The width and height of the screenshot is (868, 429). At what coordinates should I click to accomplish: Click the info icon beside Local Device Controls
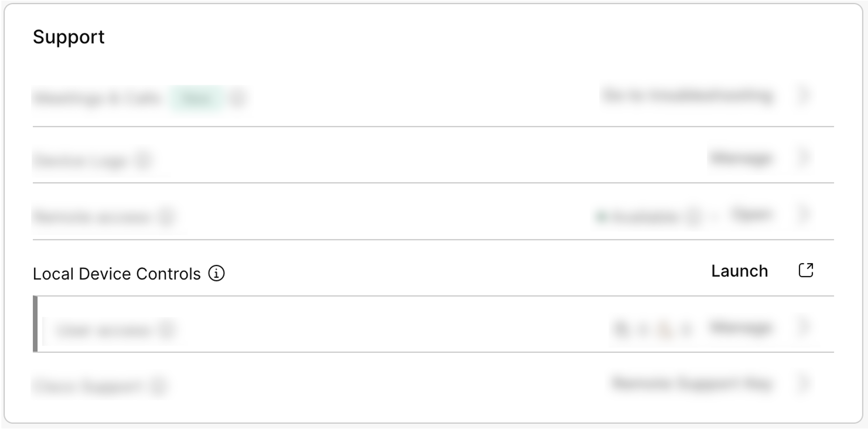pos(216,273)
